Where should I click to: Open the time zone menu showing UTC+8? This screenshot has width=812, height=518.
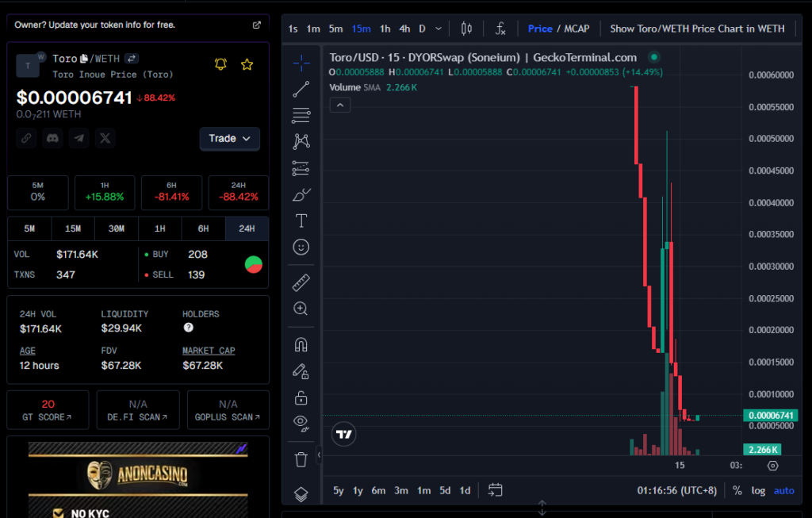point(677,490)
